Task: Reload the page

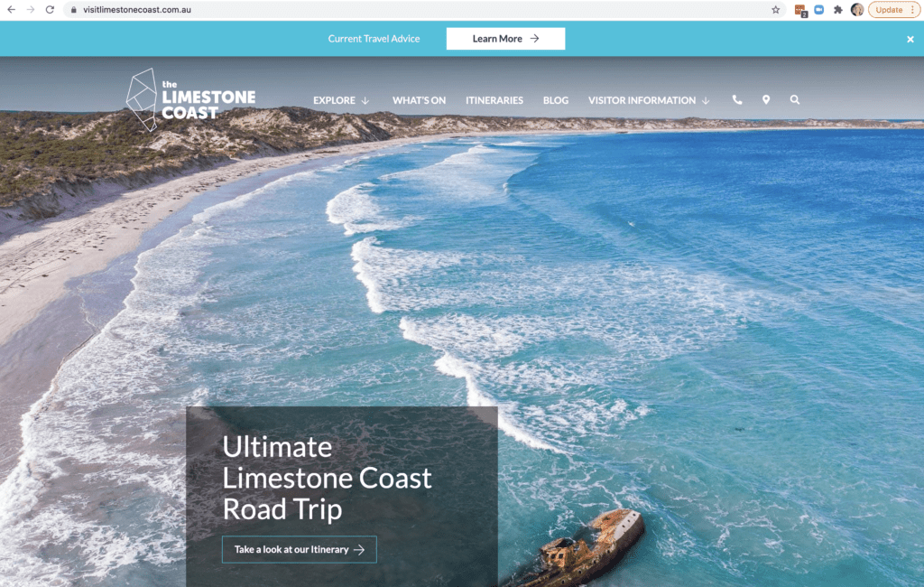Action: pos(51,9)
